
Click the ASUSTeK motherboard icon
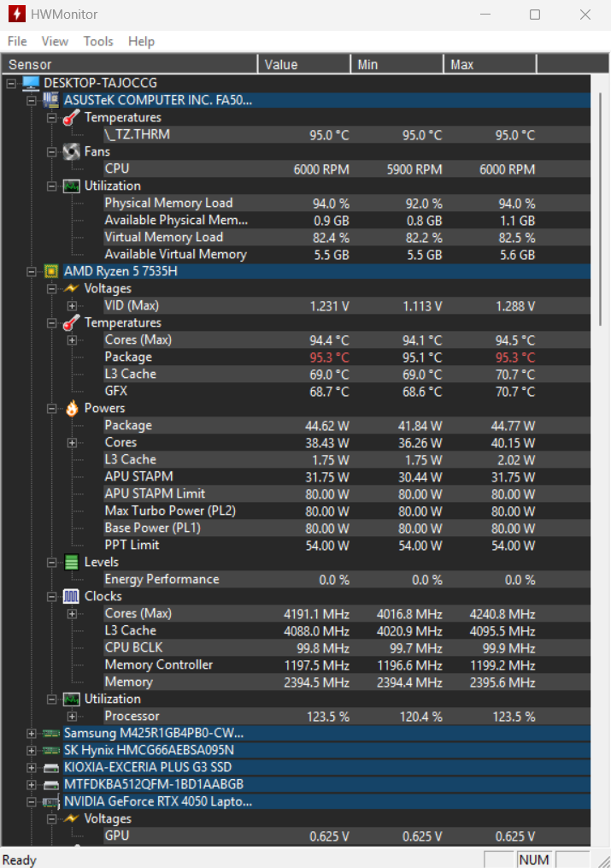tap(51, 100)
